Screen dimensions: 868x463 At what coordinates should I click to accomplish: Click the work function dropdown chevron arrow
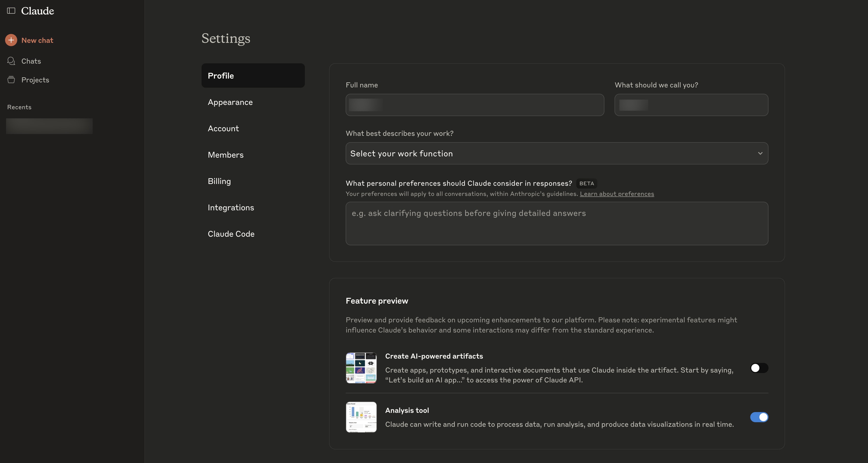pyautogui.click(x=760, y=153)
